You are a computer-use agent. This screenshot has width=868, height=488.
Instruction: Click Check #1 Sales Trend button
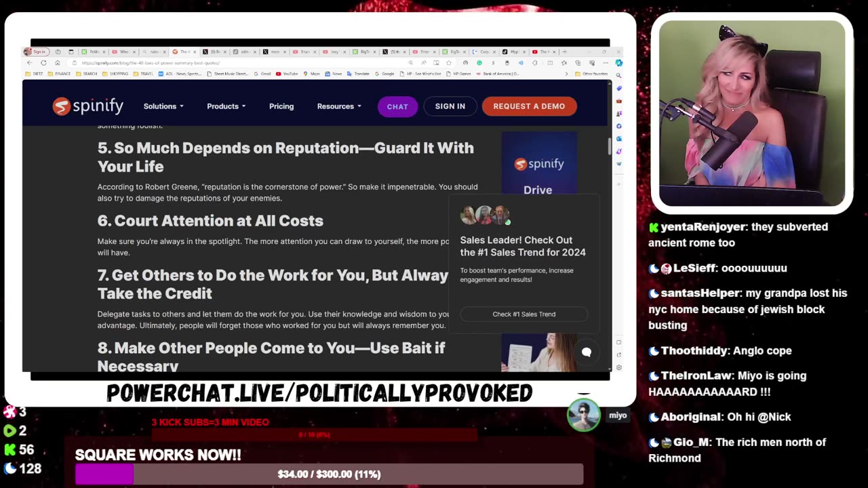(x=524, y=314)
